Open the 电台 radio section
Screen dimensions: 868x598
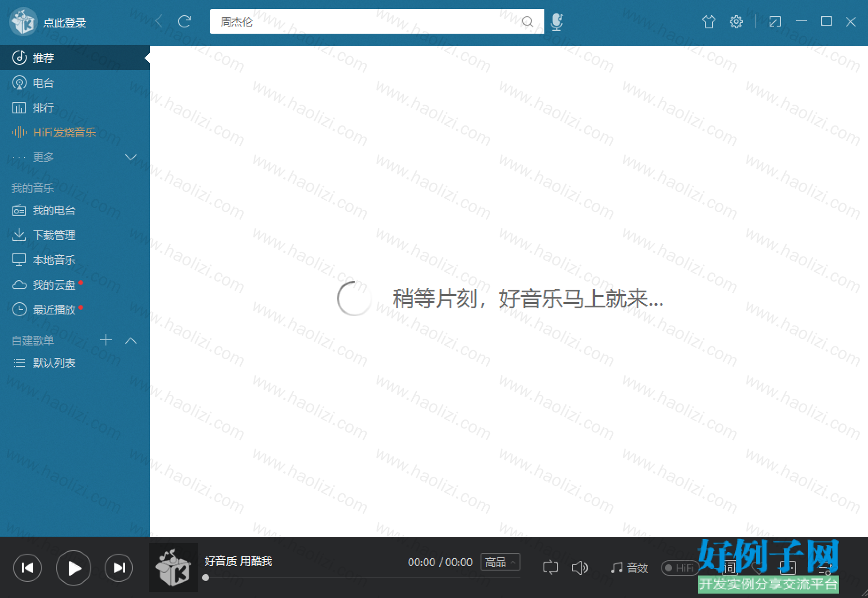click(75, 83)
